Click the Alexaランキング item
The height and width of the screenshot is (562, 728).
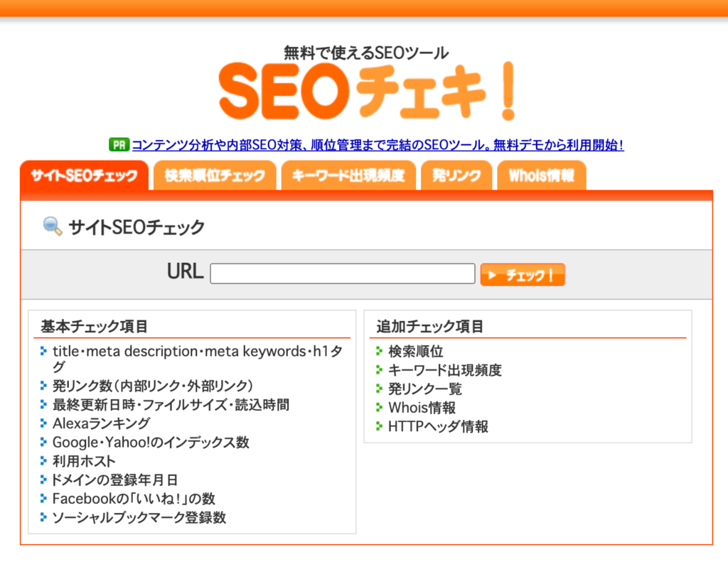click(101, 423)
